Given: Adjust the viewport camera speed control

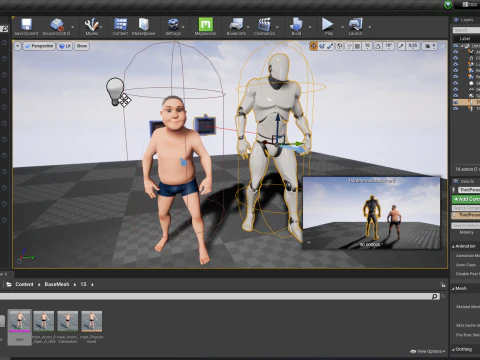Looking at the screenshot, I should point(430,46).
